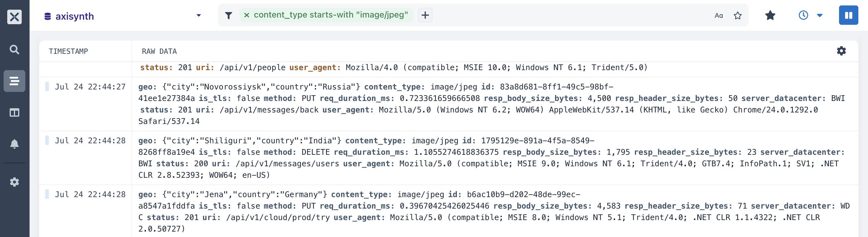Image resolution: width=868 pixels, height=237 pixels.
Task: Remove content_type image/jpeg filter
Action: pyautogui.click(x=247, y=15)
